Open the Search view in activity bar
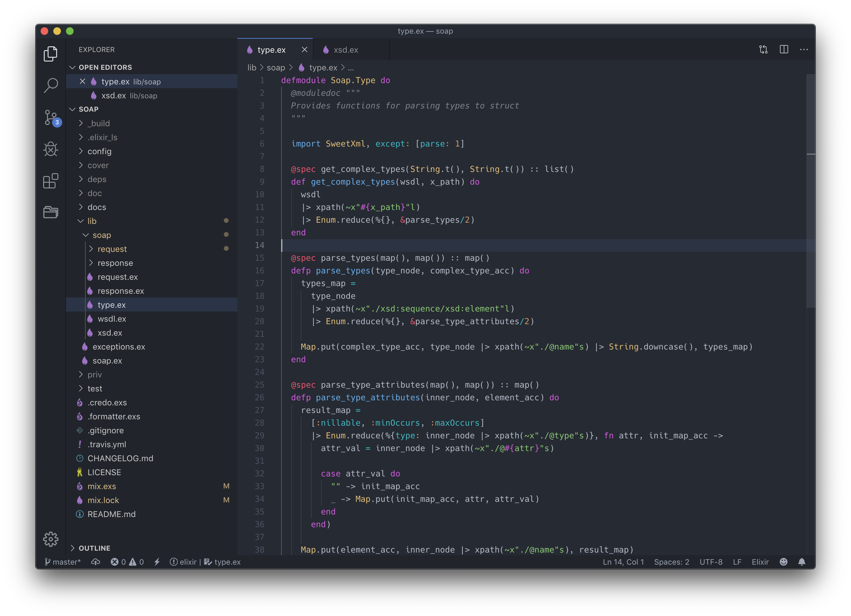This screenshot has width=851, height=616. [51, 85]
